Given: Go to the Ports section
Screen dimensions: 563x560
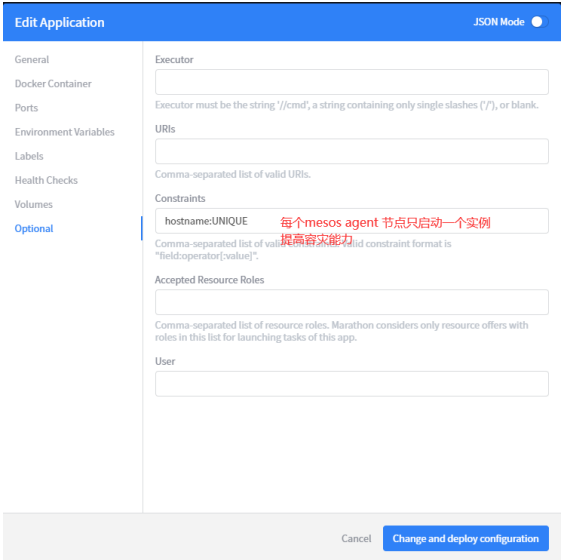Looking at the screenshot, I should coord(26,108).
